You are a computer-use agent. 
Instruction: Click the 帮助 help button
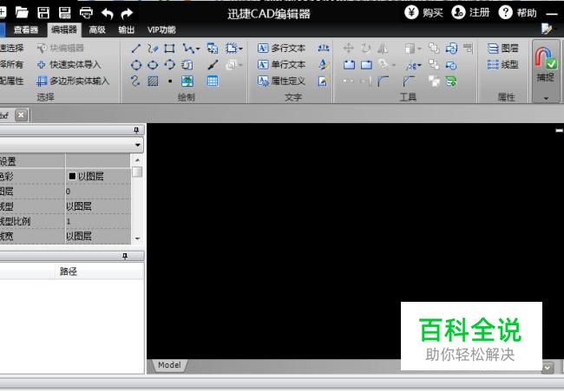click(518, 13)
